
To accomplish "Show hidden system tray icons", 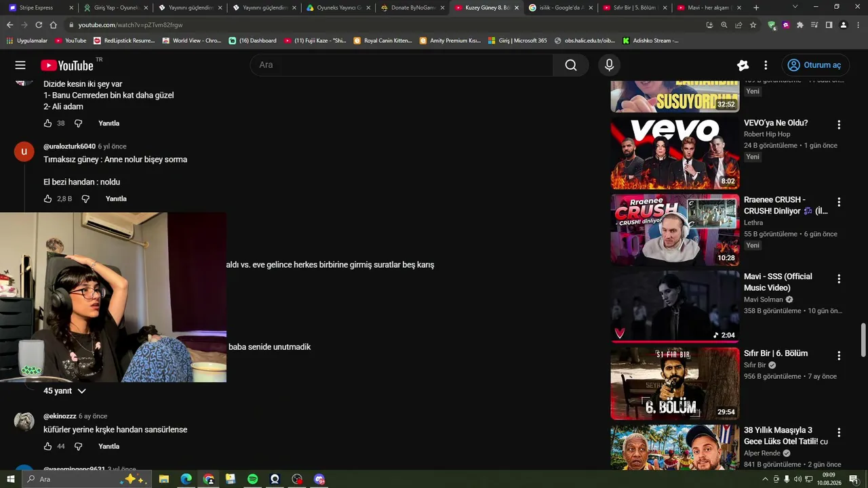I will (766, 479).
